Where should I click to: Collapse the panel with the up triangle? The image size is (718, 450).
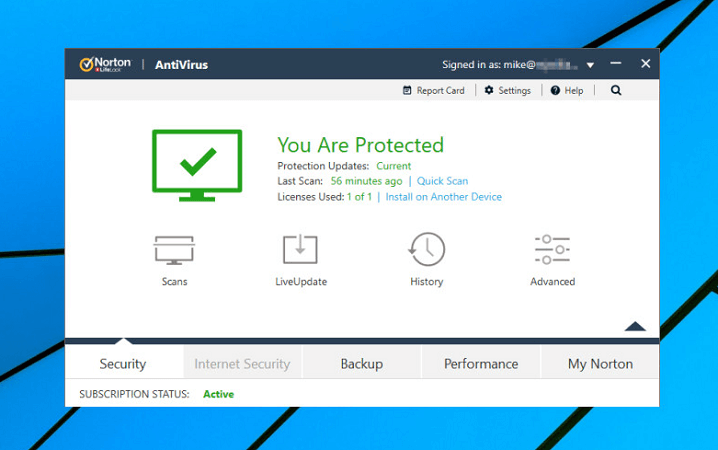coord(635,326)
